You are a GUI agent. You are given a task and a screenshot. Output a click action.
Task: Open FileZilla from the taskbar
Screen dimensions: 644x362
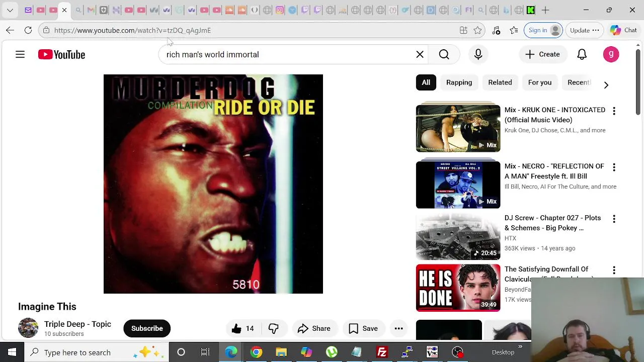point(382,352)
